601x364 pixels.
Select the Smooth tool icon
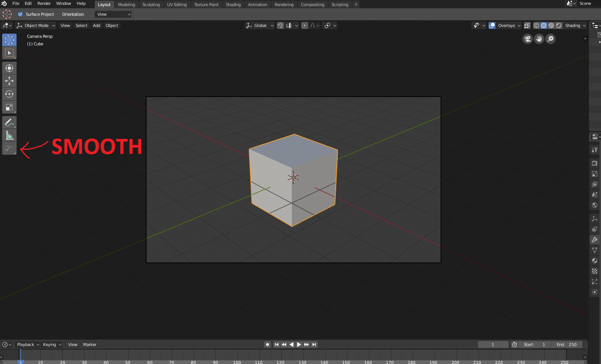(x=9, y=148)
